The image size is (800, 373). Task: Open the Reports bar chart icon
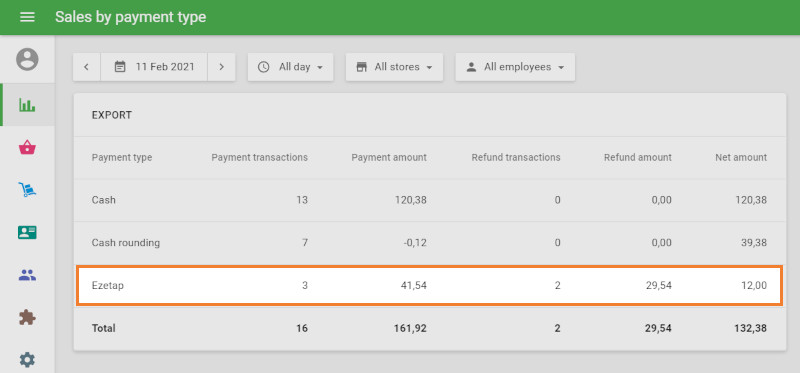(x=27, y=105)
